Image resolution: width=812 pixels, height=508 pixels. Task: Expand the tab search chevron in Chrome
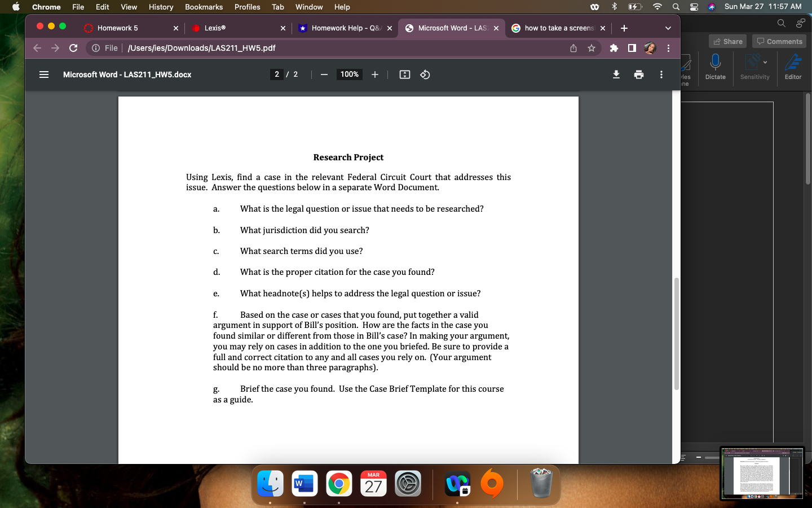668,28
